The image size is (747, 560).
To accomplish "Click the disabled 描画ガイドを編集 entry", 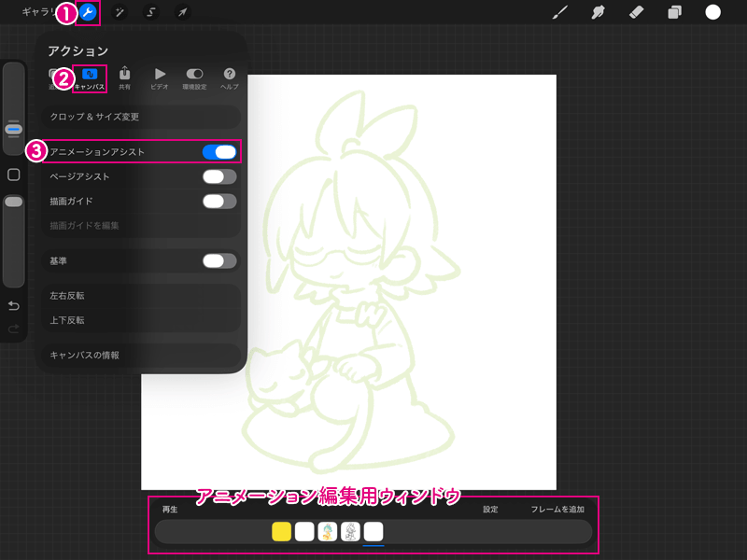I will click(141, 226).
